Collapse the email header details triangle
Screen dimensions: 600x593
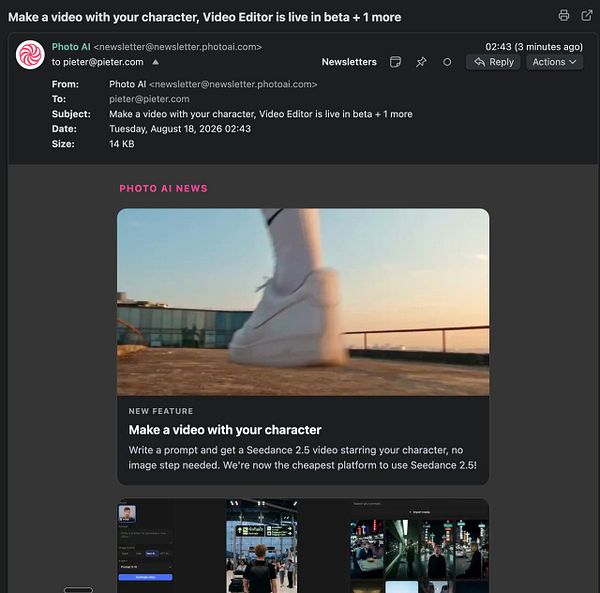click(155, 62)
